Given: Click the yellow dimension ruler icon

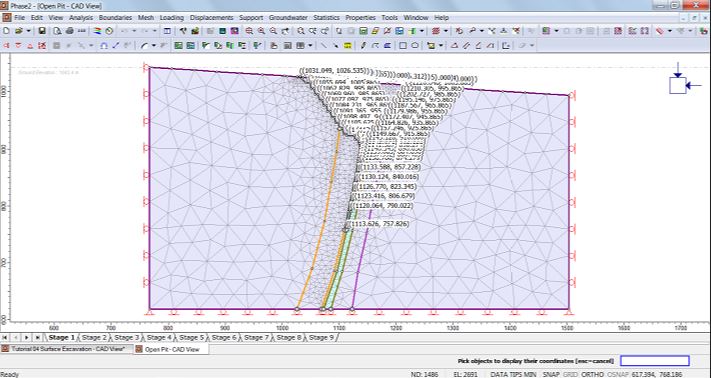Looking at the screenshot, I should 348,45.
